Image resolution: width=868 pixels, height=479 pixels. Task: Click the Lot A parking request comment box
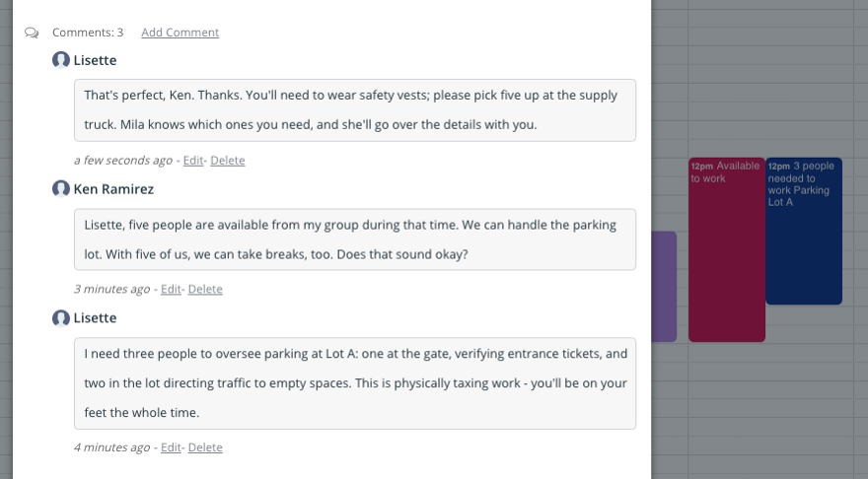point(355,383)
